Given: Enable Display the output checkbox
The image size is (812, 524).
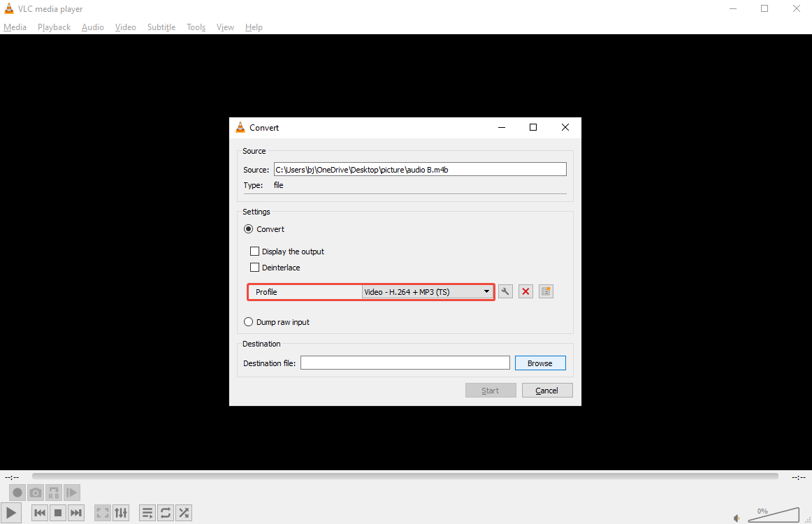Looking at the screenshot, I should [255, 251].
